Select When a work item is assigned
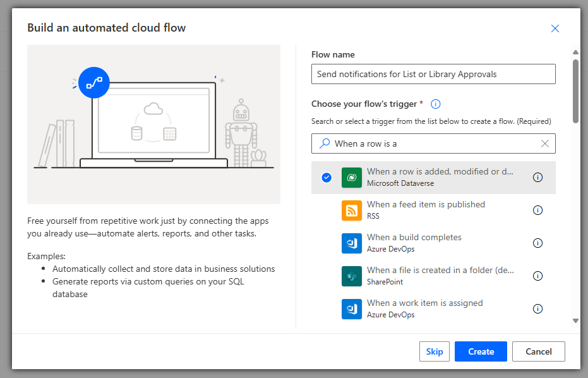 click(x=433, y=309)
